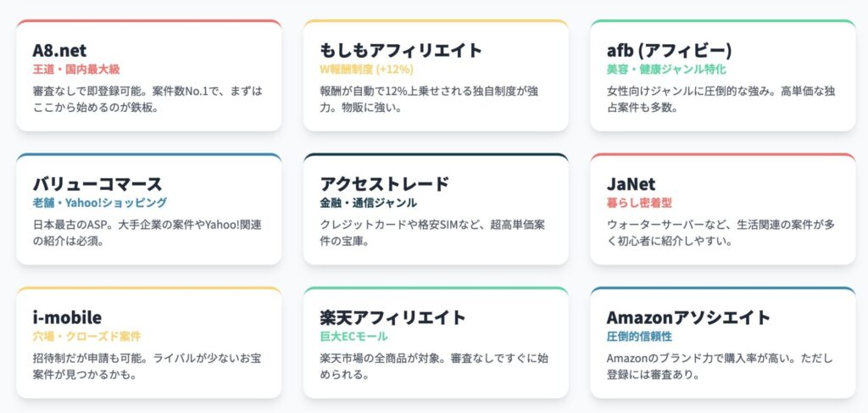This screenshot has width=868, height=413.
Task: Open the i-mobile card
Action: coord(149,342)
